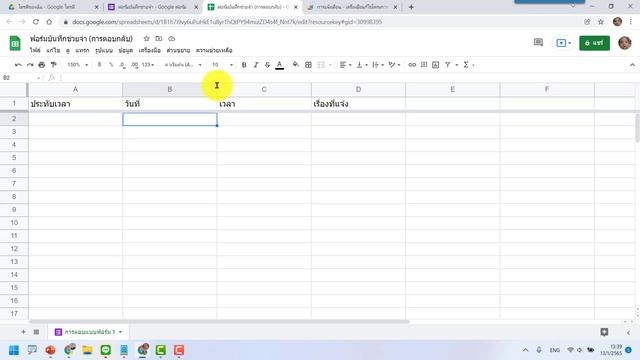Toggle italic formatting
Screen dimensions: 640x360
256,65
